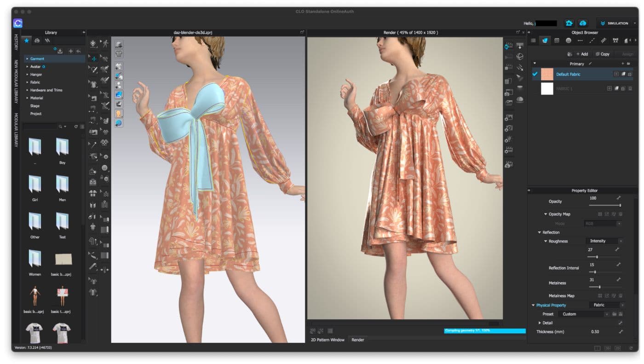The width and height of the screenshot is (644, 364).
Task: Open the Button tab in Object Browser
Action: pos(569,40)
